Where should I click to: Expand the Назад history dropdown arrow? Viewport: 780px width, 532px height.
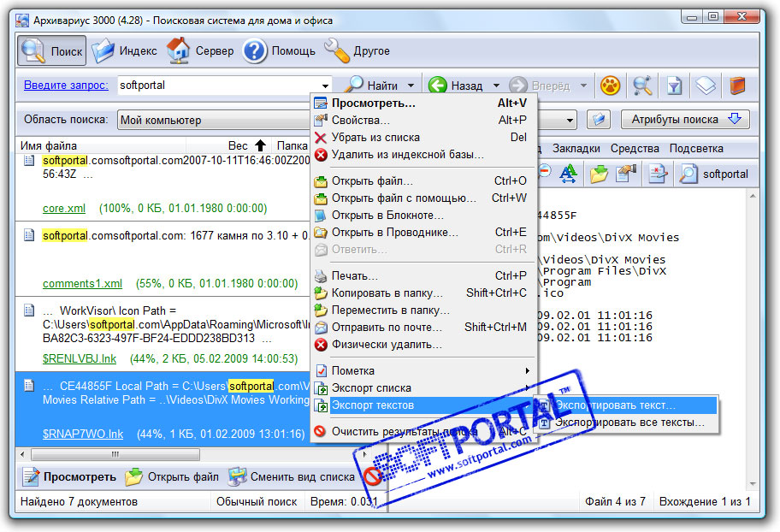pyautogui.click(x=496, y=86)
